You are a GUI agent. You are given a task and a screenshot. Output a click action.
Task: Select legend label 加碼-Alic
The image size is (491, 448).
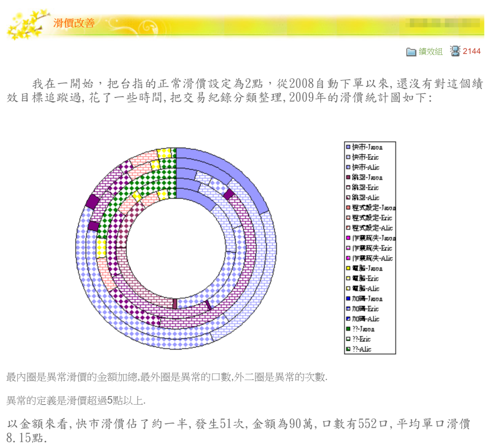[366, 318]
